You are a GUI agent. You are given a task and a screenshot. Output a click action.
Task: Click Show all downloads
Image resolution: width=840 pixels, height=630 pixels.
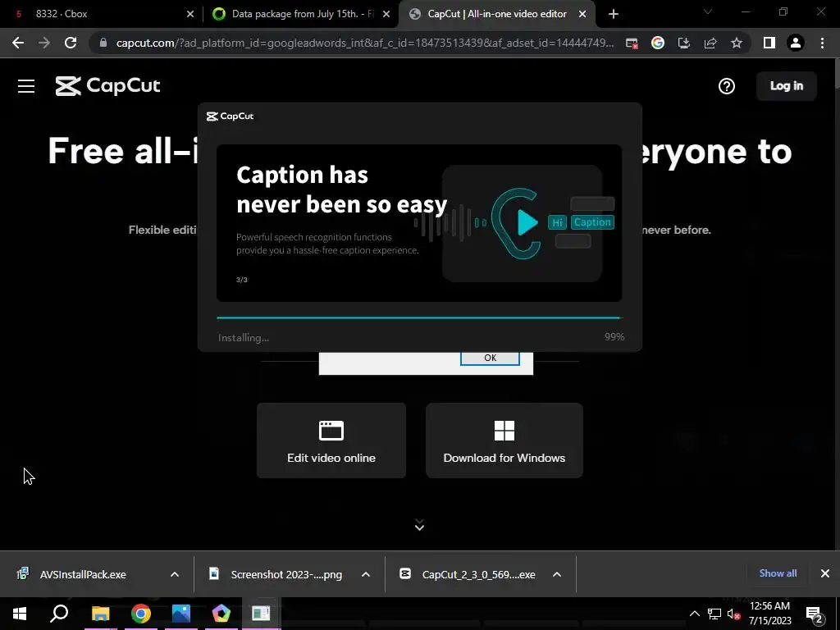coord(778,573)
